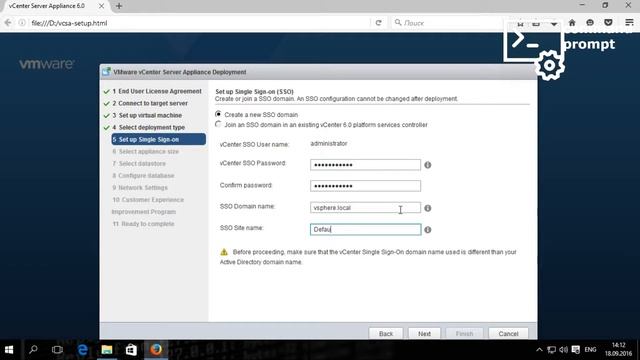Open network status tray icon
Image resolution: width=640 pixels, height=360 pixels.
551,350
